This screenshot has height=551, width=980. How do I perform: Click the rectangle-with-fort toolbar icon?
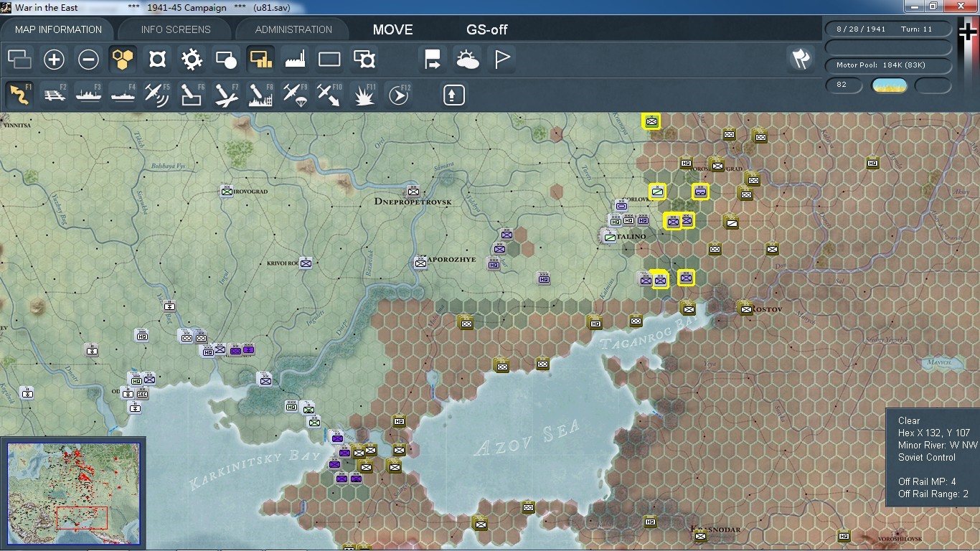364,60
